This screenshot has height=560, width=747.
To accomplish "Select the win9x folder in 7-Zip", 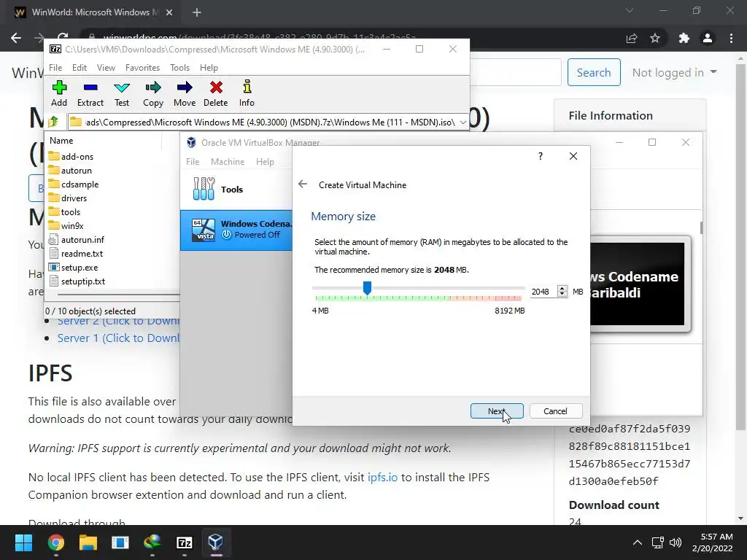I will 66,226.
